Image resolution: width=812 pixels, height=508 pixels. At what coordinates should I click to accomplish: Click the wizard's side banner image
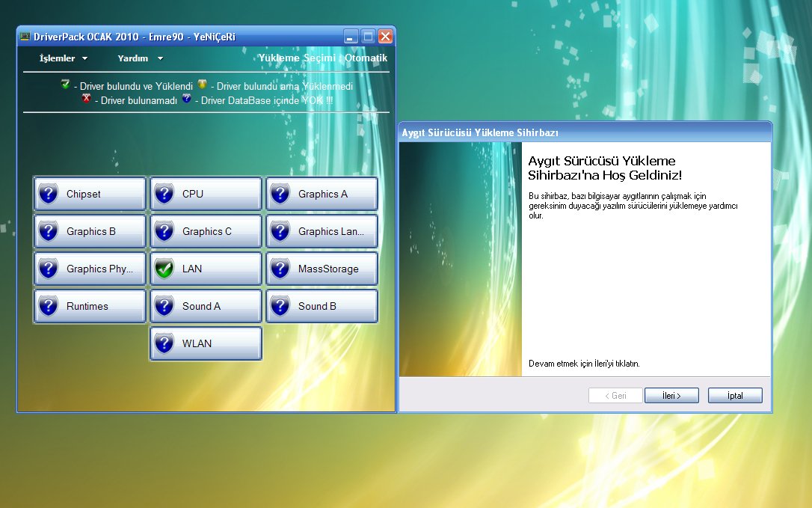click(x=461, y=259)
